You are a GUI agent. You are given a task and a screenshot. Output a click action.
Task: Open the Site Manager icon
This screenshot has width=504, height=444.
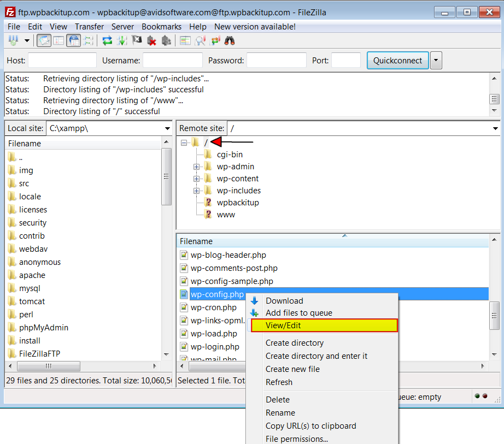14,41
